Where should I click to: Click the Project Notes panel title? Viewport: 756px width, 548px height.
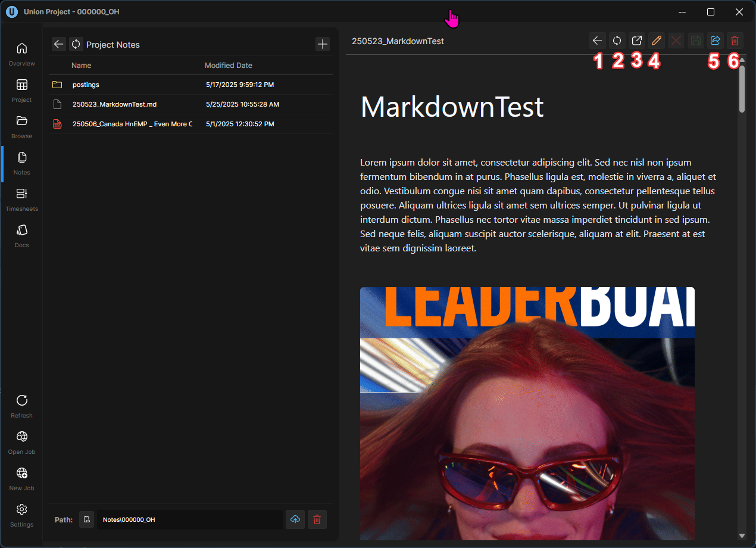tap(113, 45)
